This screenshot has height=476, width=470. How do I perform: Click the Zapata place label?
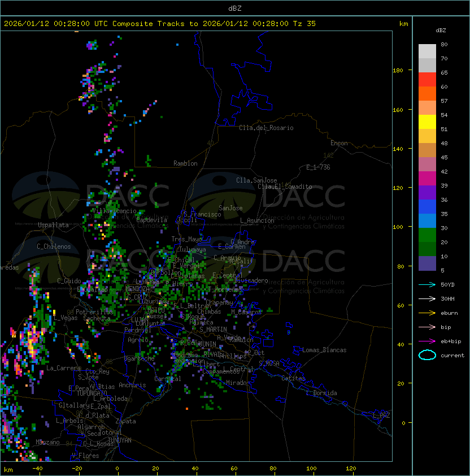pyautogui.click(x=125, y=421)
